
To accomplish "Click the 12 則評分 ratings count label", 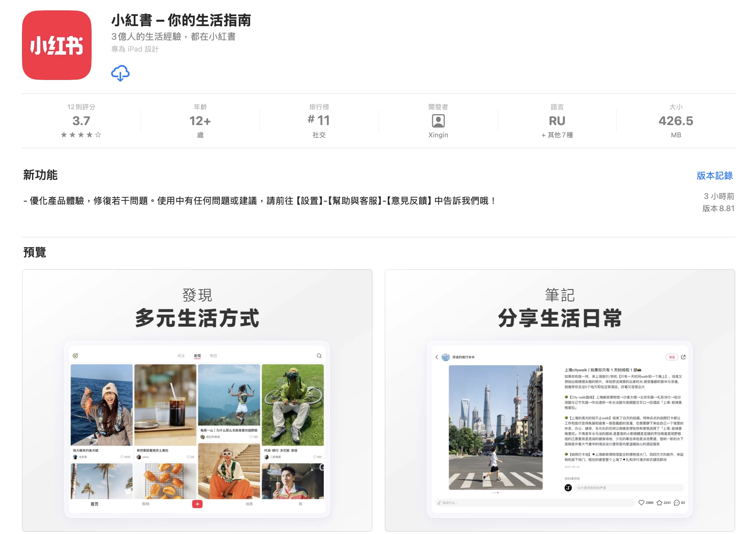I will pyautogui.click(x=81, y=107).
